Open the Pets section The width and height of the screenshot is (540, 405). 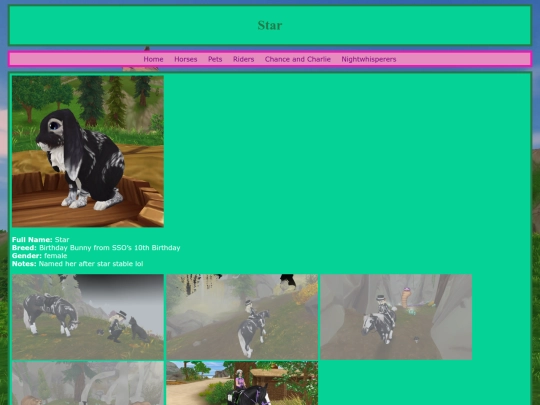(x=215, y=59)
